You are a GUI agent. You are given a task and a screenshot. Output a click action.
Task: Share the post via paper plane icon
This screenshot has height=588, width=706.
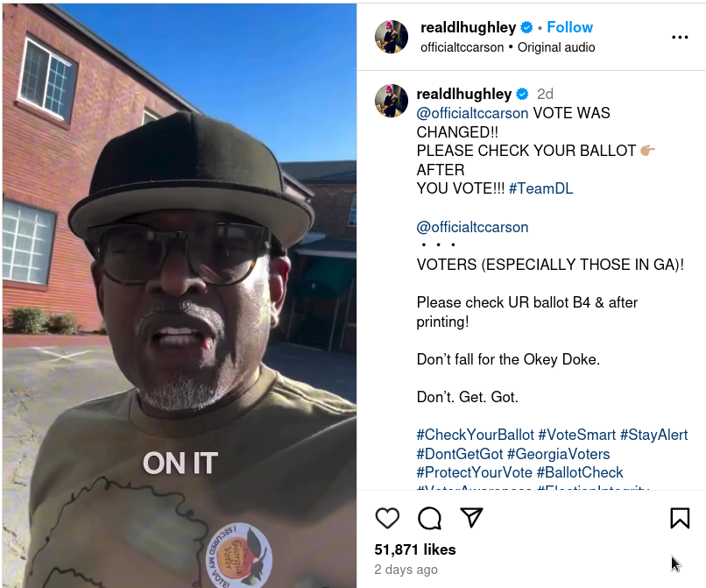point(471,517)
